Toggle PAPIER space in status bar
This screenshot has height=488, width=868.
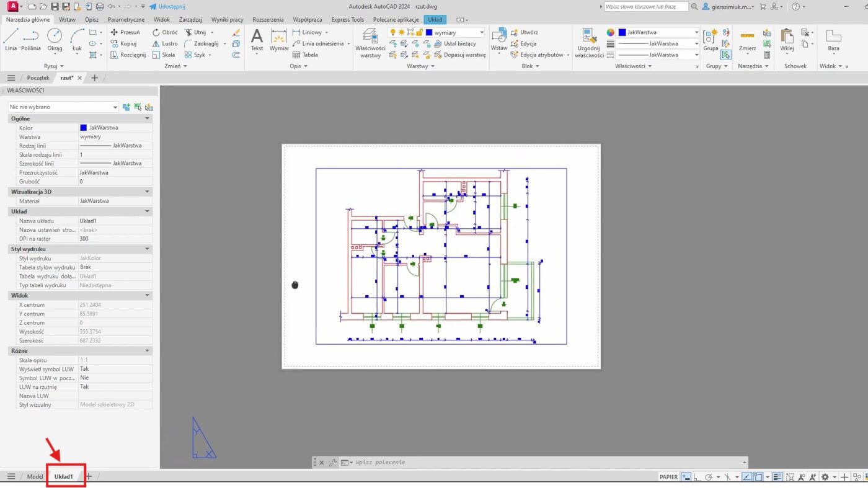coord(668,477)
